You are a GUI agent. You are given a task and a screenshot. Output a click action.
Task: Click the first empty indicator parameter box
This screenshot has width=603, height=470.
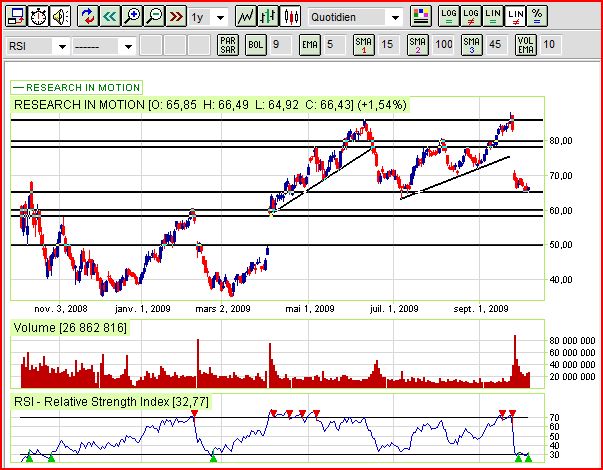tap(151, 45)
